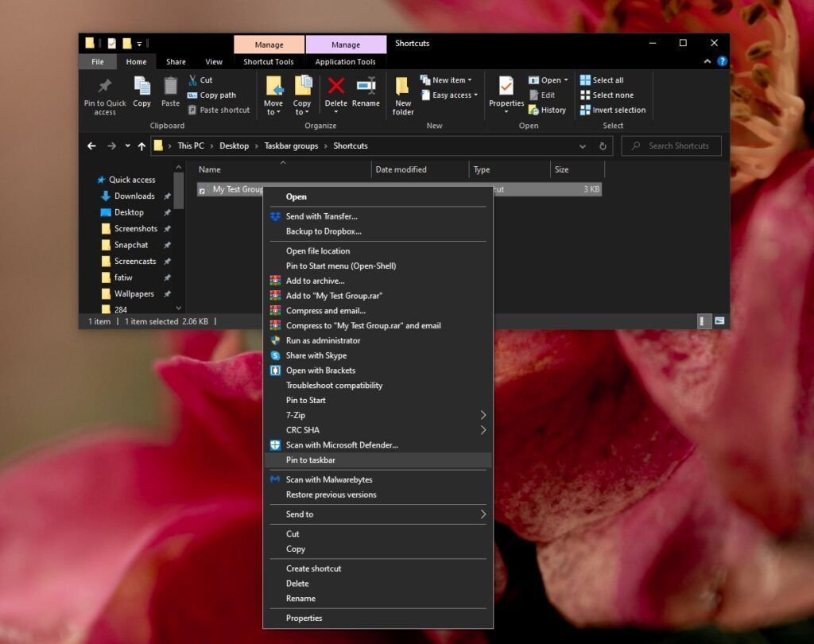This screenshot has height=644, width=814.
Task: Click Select all in the ribbon
Action: coord(607,80)
